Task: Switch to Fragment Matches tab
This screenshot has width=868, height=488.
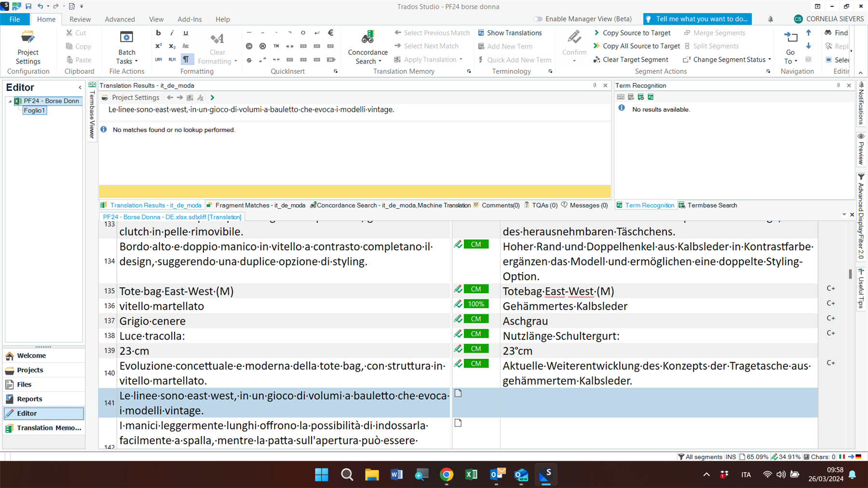Action: 256,205
